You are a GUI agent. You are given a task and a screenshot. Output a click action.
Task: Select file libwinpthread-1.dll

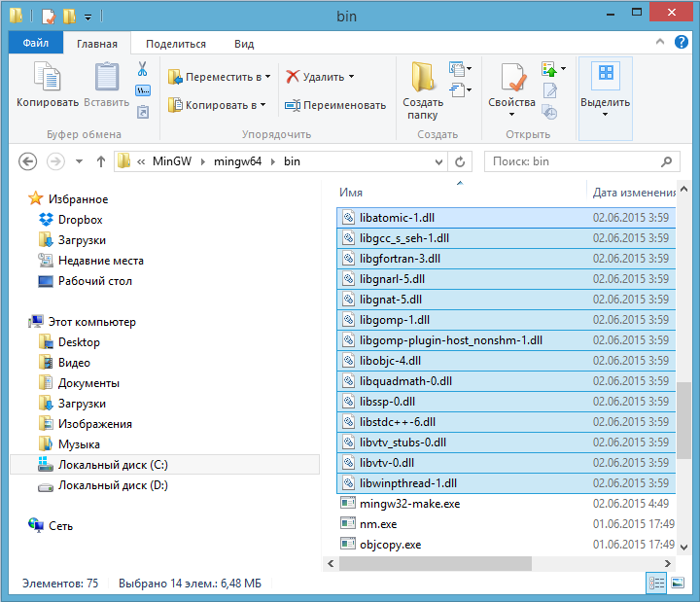pyautogui.click(x=506, y=483)
